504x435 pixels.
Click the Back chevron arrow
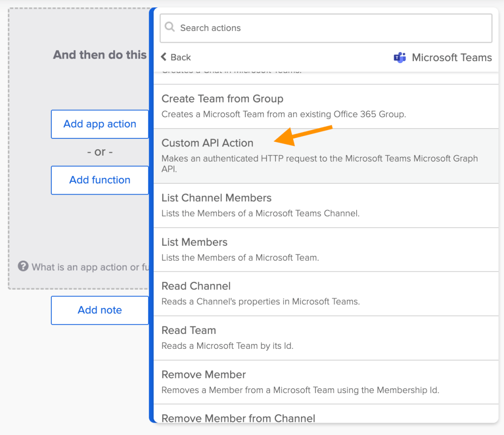pos(164,57)
